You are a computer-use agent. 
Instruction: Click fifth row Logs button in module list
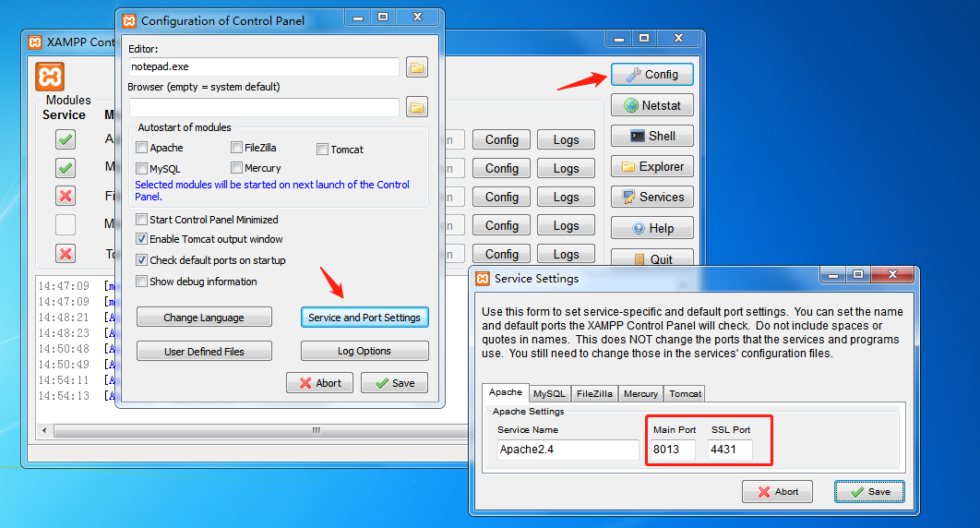[x=566, y=254]
